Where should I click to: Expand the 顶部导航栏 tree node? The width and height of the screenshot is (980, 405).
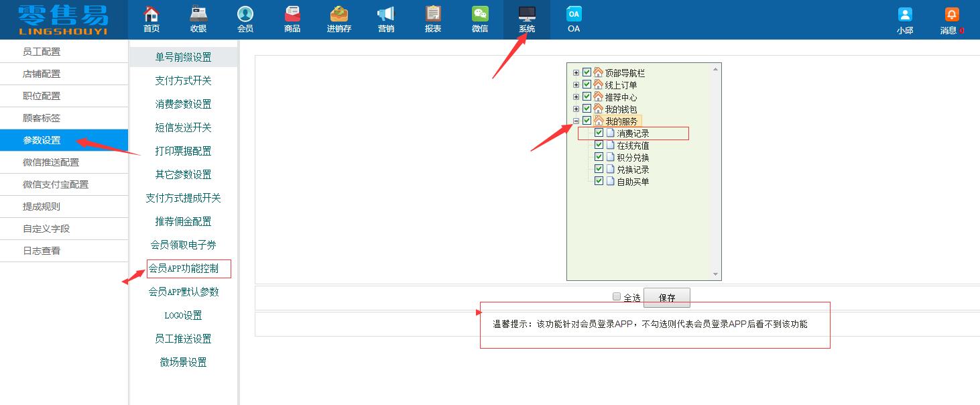(576, 72)
